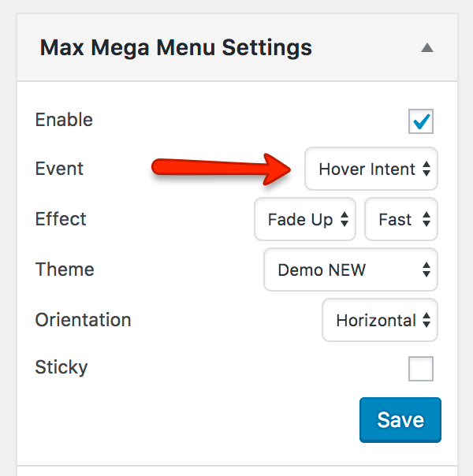Click the up-down arrows on Demo NEW
This screenshot has width=473, height=476.
click(426, 270)
